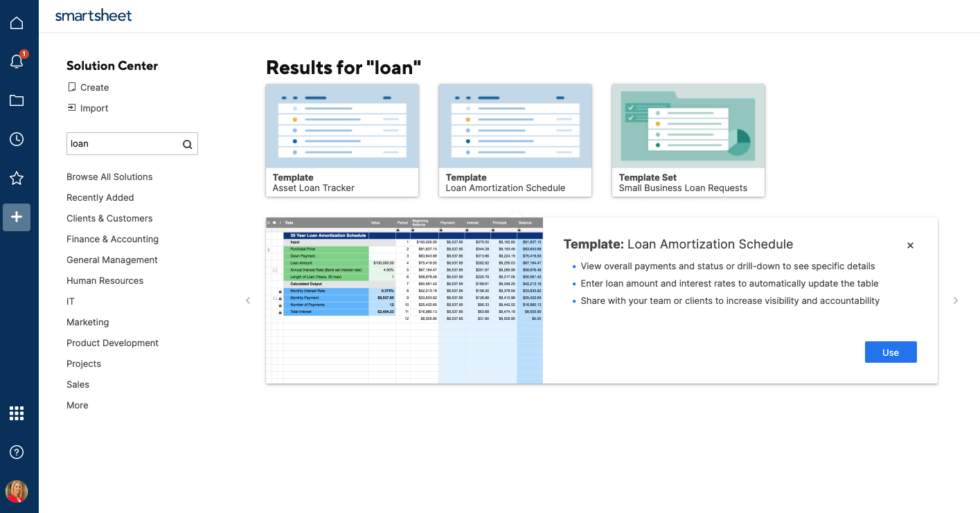Screen dimensions: 980x513
Task: Select Product Development category
Action: [x=113, y=343]
